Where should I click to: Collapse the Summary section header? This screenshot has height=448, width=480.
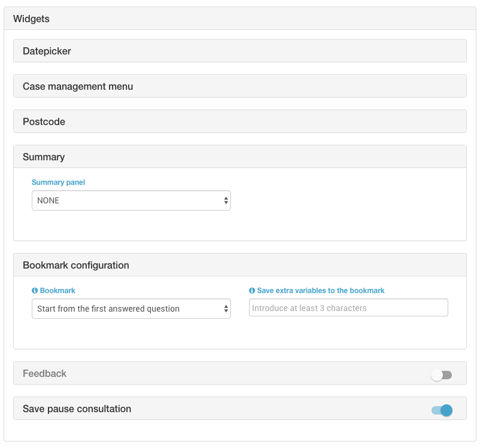point(240,157)
